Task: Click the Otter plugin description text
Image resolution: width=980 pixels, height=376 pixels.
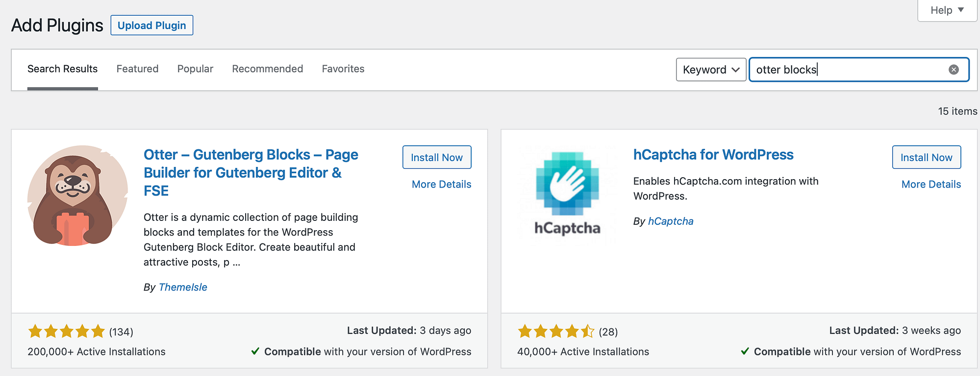Action: coord(251,240)
